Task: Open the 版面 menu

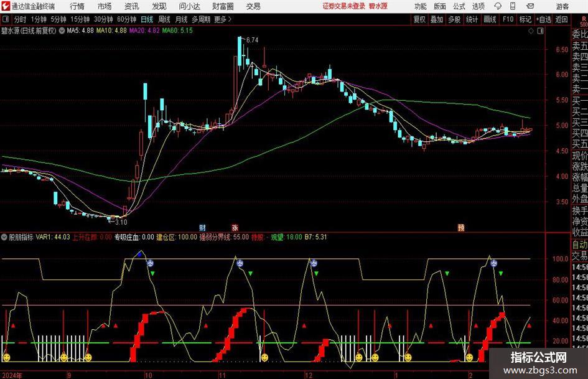Action: click(x=439, y=6)
